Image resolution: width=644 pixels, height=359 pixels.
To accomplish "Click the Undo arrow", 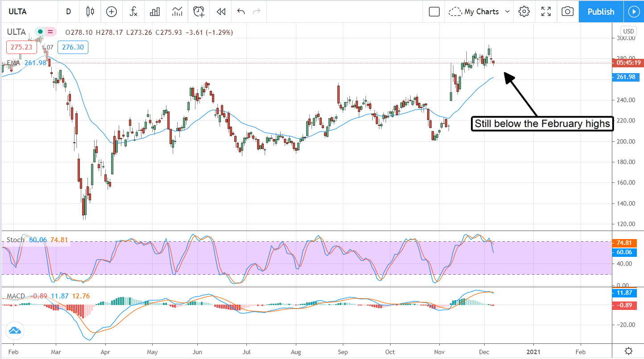I will [x=241, y=12].
